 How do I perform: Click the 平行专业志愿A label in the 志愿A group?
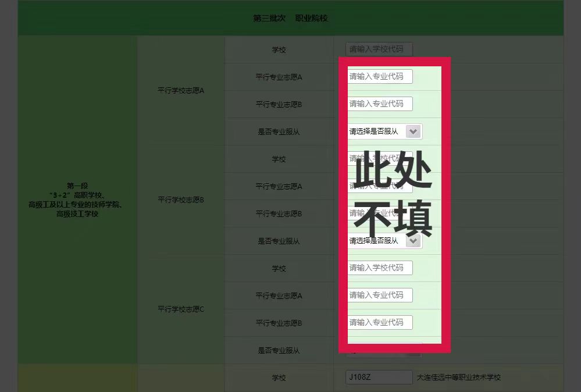(x=279, y=77)
